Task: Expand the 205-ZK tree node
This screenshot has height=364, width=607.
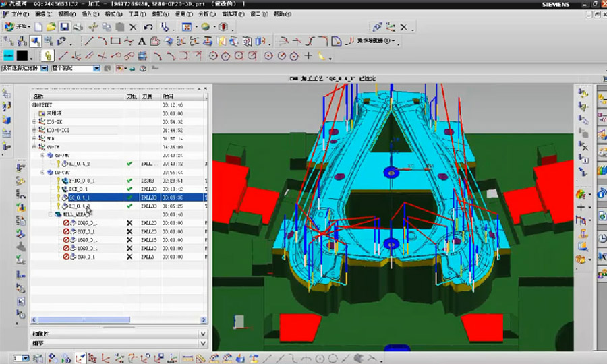Action: point(34,121)
